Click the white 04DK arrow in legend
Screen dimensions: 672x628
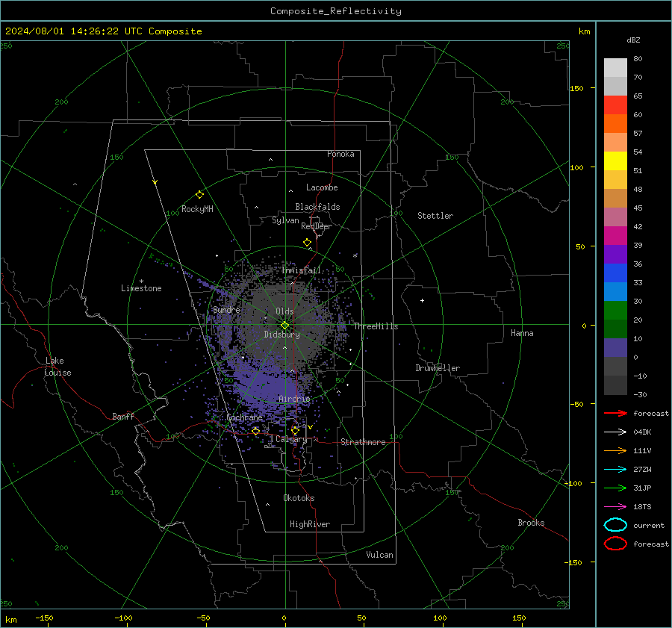[x=615, y=432]
